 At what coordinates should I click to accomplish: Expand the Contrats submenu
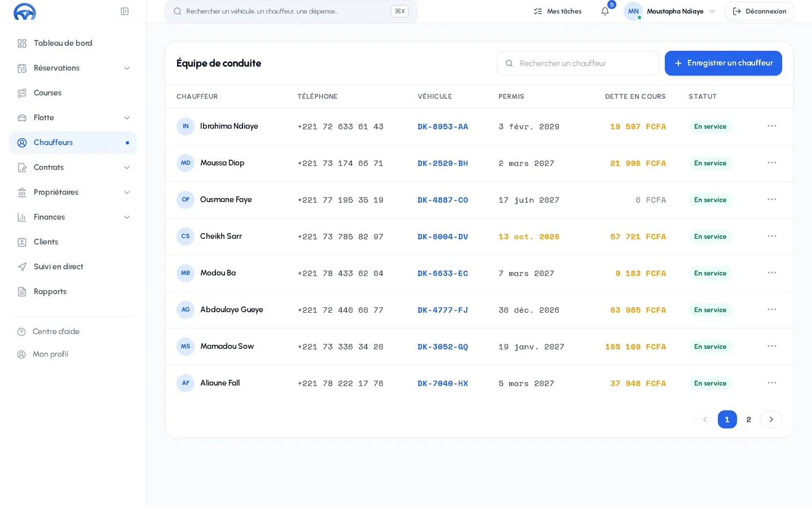click(127, 168)
